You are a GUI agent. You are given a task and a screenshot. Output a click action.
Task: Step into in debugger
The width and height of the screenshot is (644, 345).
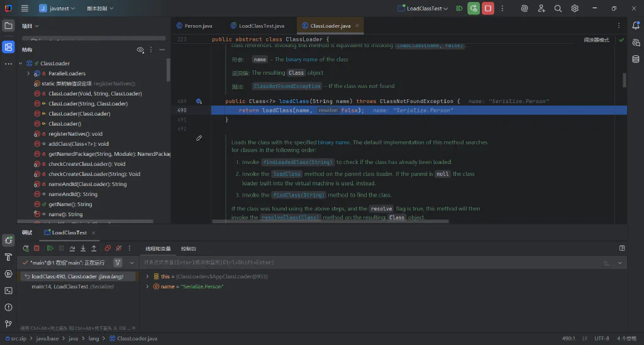pyautogui.click(x=83, y=248)
